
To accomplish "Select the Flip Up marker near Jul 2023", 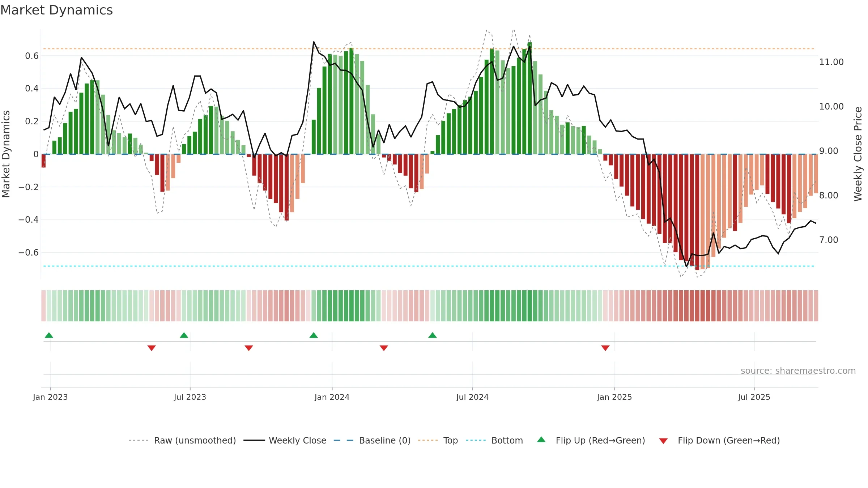I will [x=184, y=335].
